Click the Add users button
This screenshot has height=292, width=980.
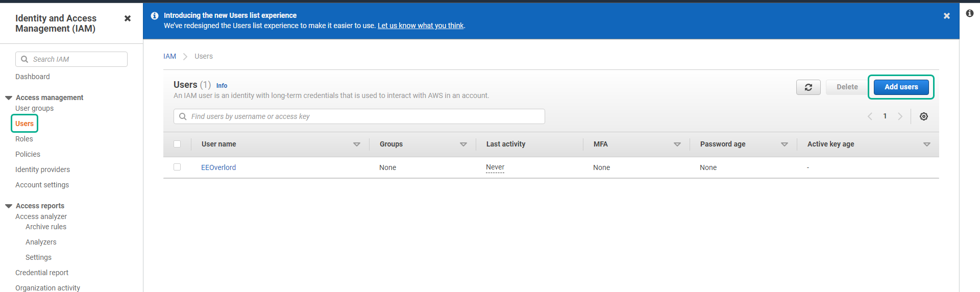pyautogui.click(x=901, y=87)
